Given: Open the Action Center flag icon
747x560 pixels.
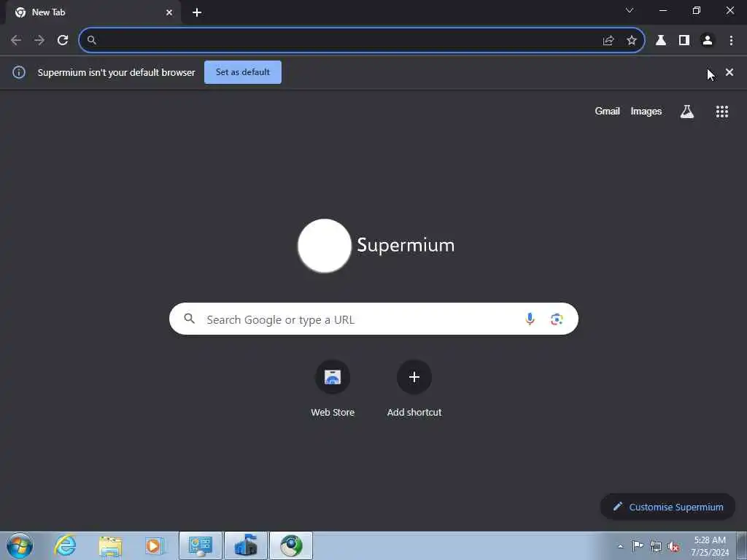Looking at the screenshot, I should tap(638, 546).
